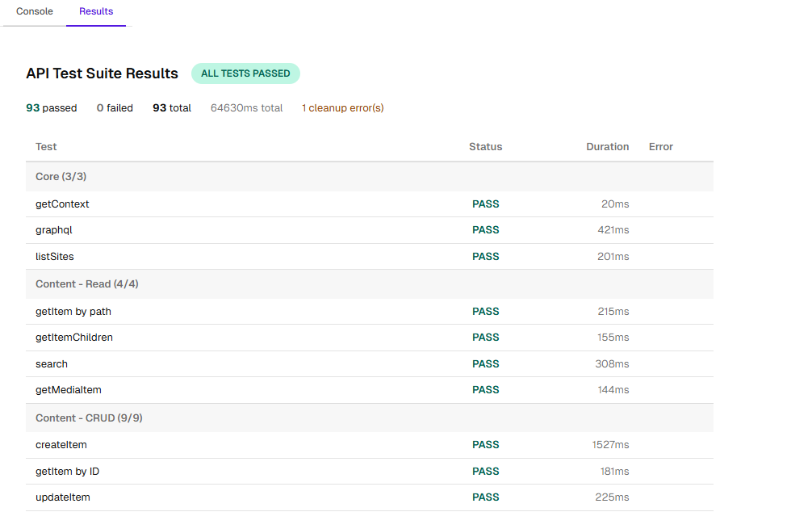Open the getContext test result
The image size is (812, 512).
click(x=62, y=204)
